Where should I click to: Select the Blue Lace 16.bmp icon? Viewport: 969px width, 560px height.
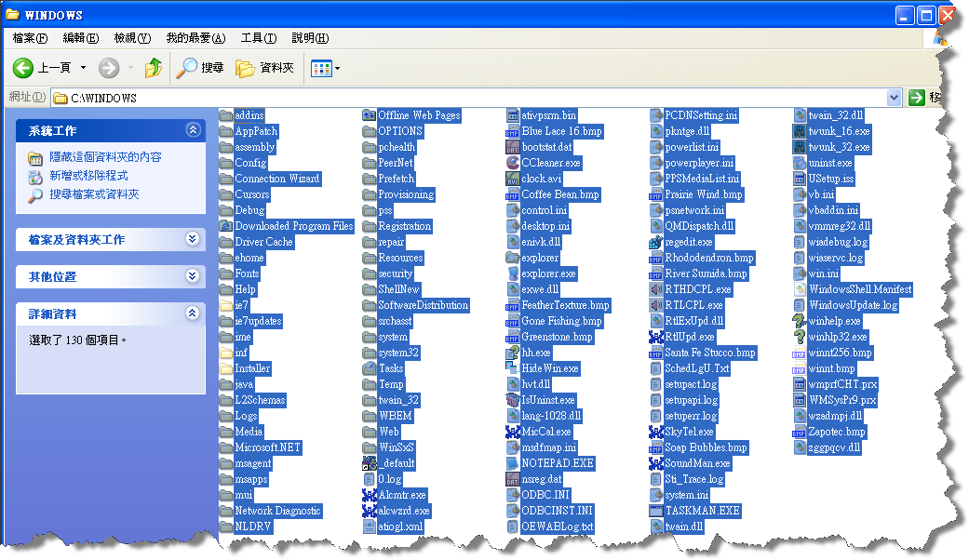point(513,131)
